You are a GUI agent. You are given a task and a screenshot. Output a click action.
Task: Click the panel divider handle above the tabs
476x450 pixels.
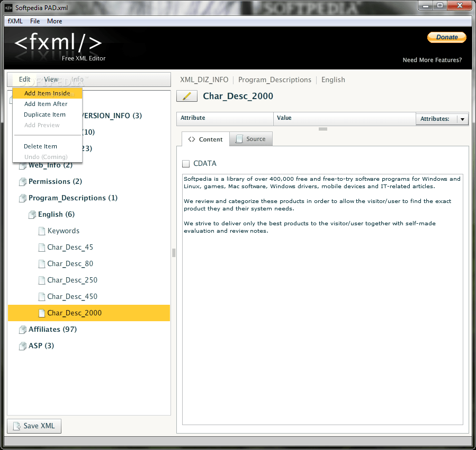tap(323, 128)
